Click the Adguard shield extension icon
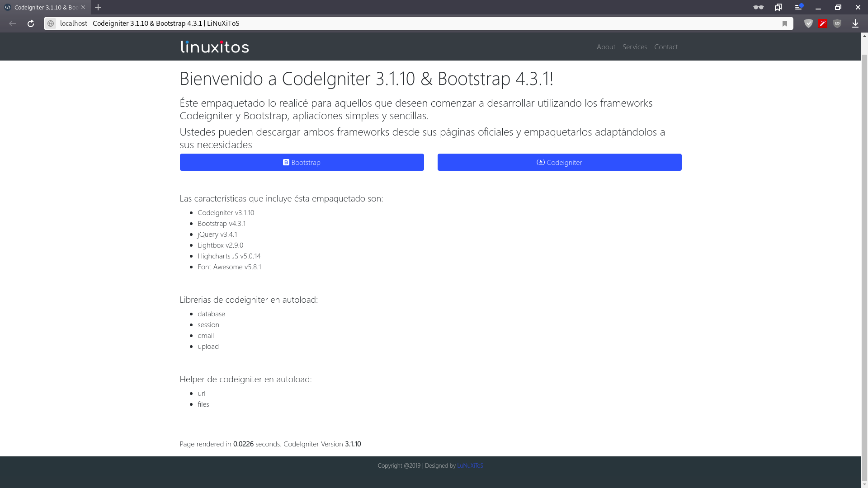This screenshot has height=488, width=868. click(x=808, y=23)
